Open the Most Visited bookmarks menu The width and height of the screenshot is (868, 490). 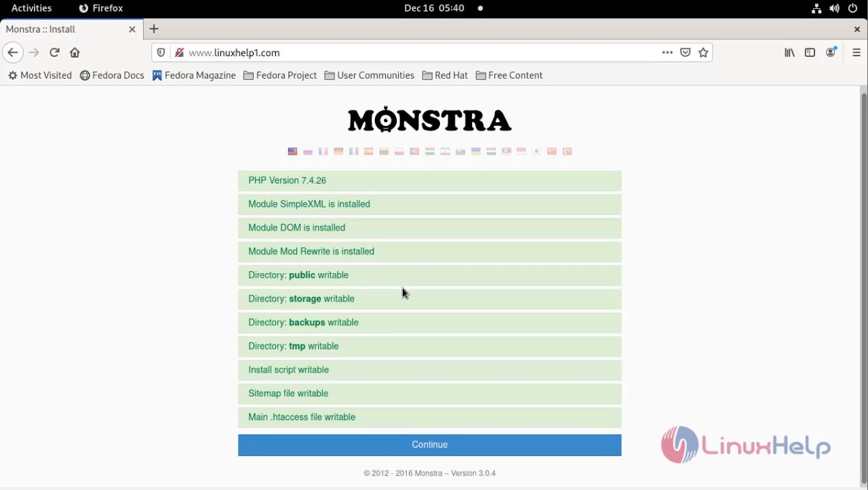point(39,75)
